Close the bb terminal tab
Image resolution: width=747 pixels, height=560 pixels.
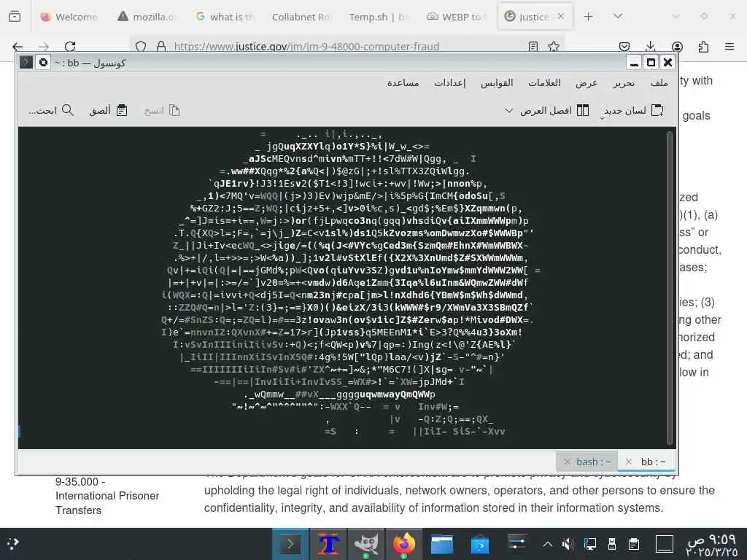click(x=628, y=462)
